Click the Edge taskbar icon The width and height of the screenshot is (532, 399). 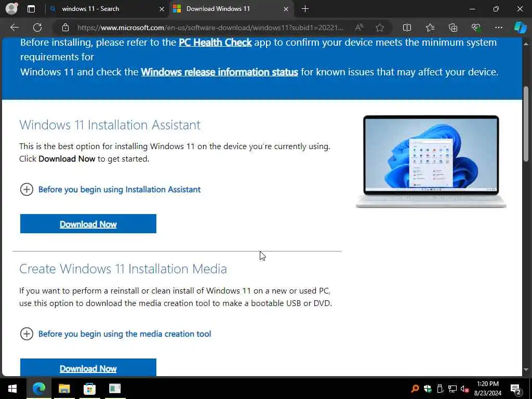pos(38,388)
